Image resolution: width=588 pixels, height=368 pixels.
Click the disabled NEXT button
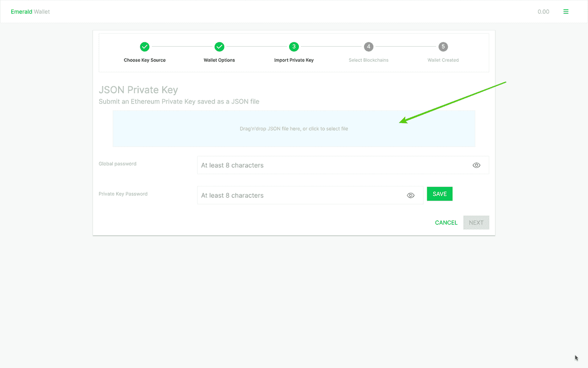point(476,222)
